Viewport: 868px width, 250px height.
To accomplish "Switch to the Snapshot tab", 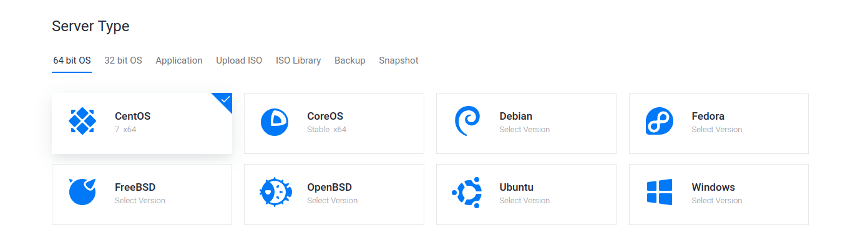I will (x=398, y=60).
